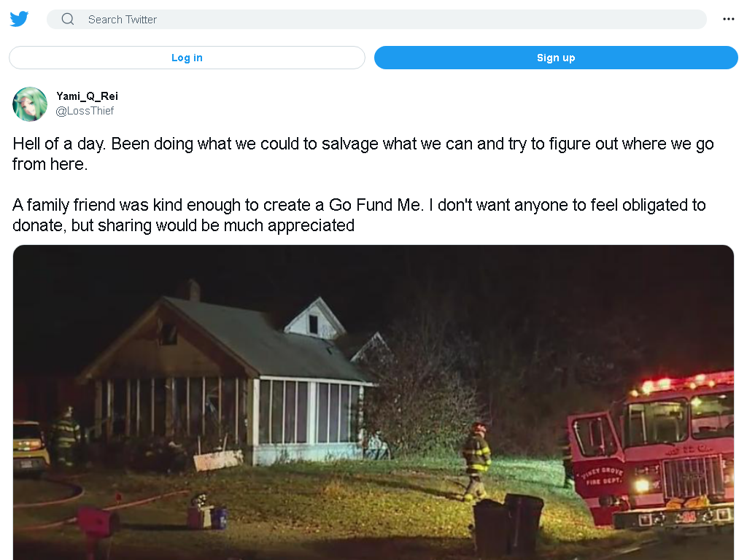Focus the Search Twitter field
Viewport: 747px width, 560px height.
pyautogui.click(x=376, y=20)
